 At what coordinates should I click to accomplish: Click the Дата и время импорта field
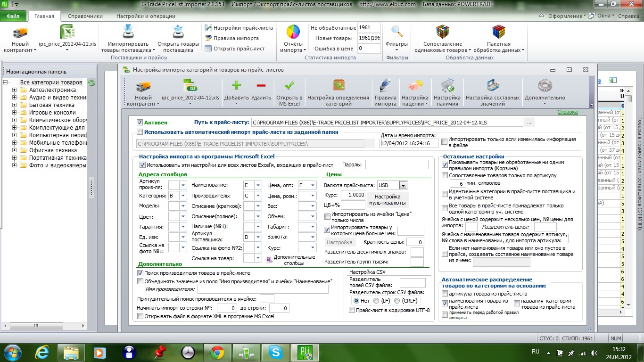409,143
